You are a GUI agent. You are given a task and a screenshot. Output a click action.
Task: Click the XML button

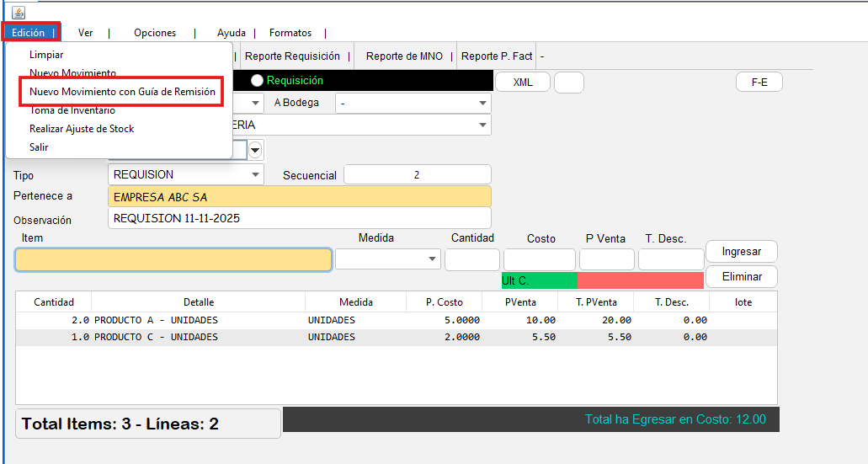coord(522,83)
